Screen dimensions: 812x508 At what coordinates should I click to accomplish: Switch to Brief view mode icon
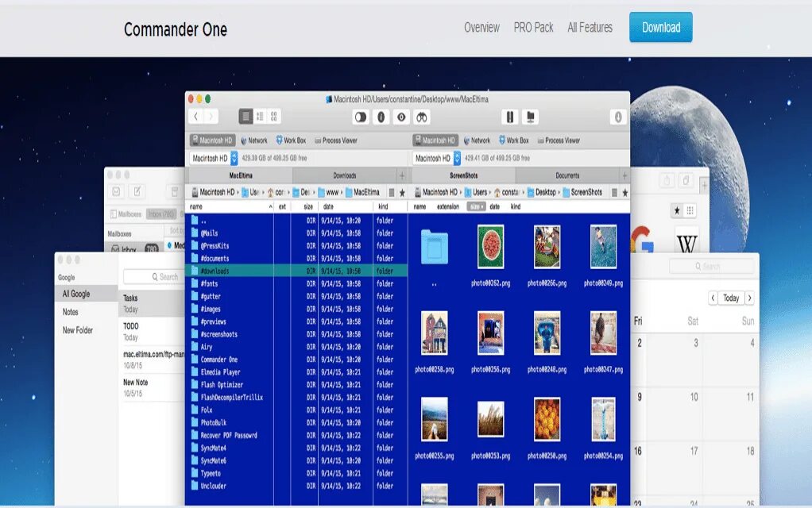260,117
